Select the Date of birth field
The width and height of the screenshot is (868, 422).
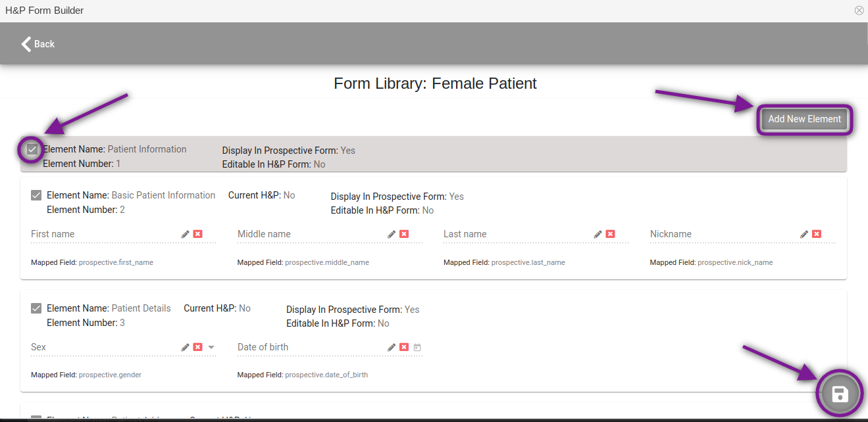pyautogui.click(x=309, y=348)
